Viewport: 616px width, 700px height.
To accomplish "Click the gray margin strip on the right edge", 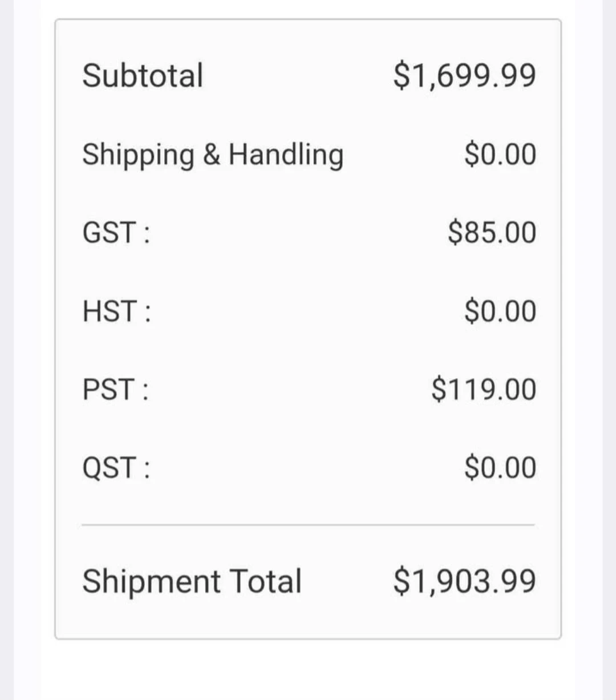I will 609,342.
